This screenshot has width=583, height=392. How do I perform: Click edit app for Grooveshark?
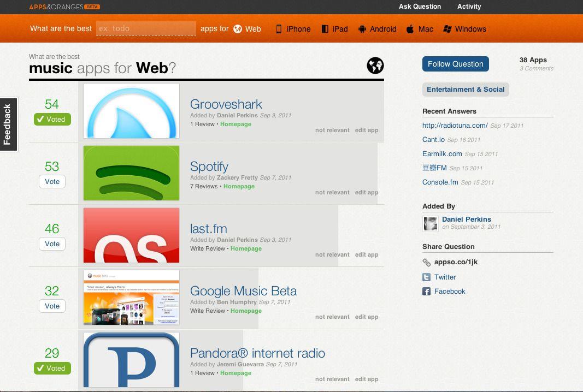tap(367, 130)
